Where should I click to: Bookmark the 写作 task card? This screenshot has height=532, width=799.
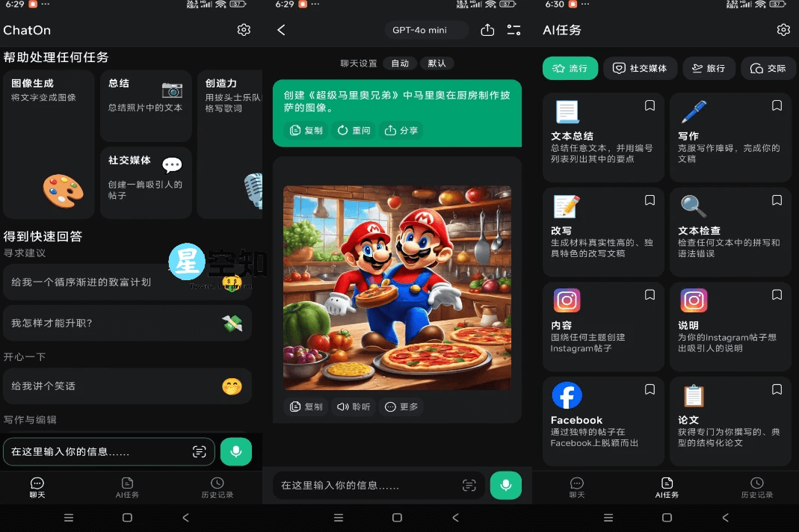pos(777,105)
